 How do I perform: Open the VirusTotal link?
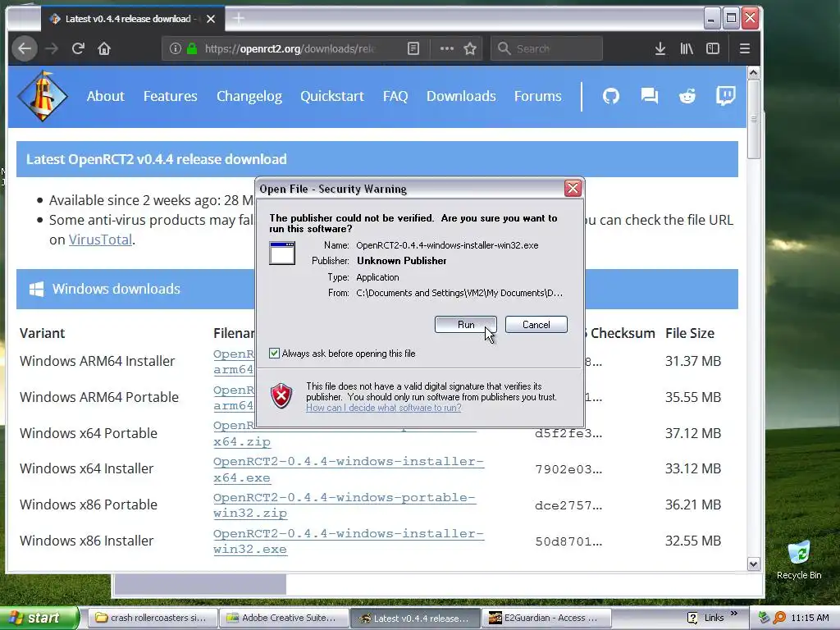(100, 240)
